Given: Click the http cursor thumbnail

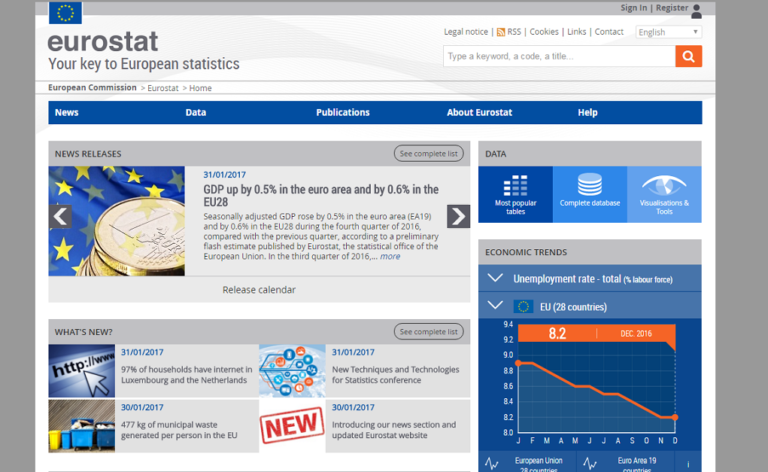Looking at the screenshot, I should click(82, 371).
